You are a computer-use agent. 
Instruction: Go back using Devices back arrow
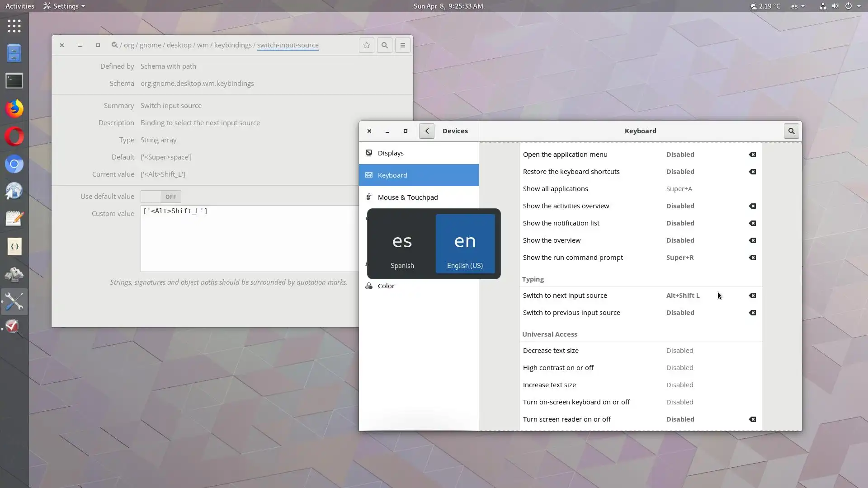point(426,131)
